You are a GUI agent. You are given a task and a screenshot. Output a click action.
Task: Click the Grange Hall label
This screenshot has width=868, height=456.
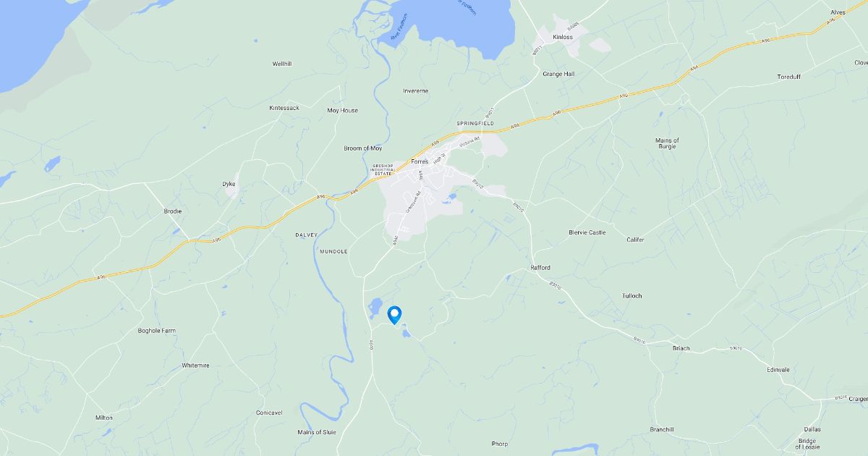pyautogui.click(x=558, y=74)
